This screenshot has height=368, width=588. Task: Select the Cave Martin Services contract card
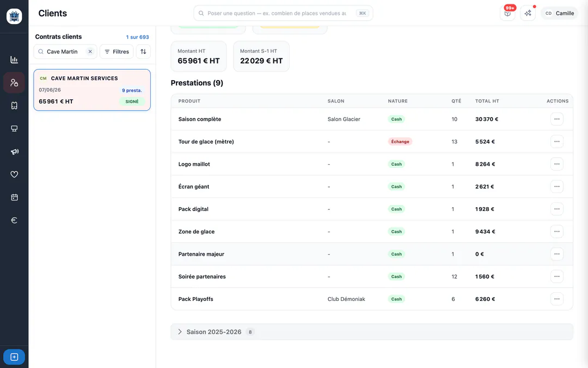[92, 90]
